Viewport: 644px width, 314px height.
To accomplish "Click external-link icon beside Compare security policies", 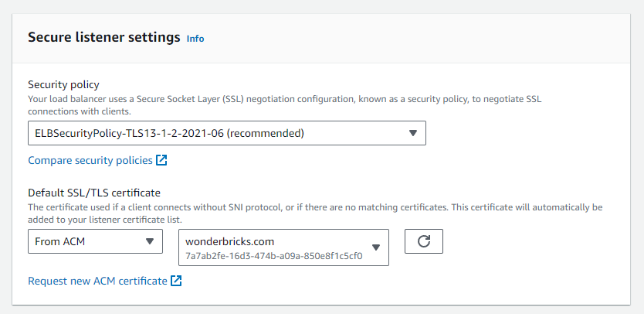I will click(161, 160).
